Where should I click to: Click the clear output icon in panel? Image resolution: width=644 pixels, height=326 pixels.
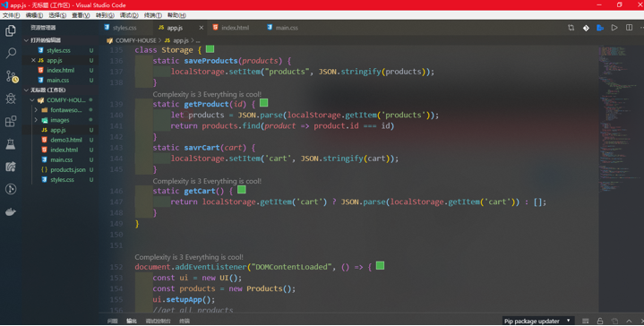586,321
